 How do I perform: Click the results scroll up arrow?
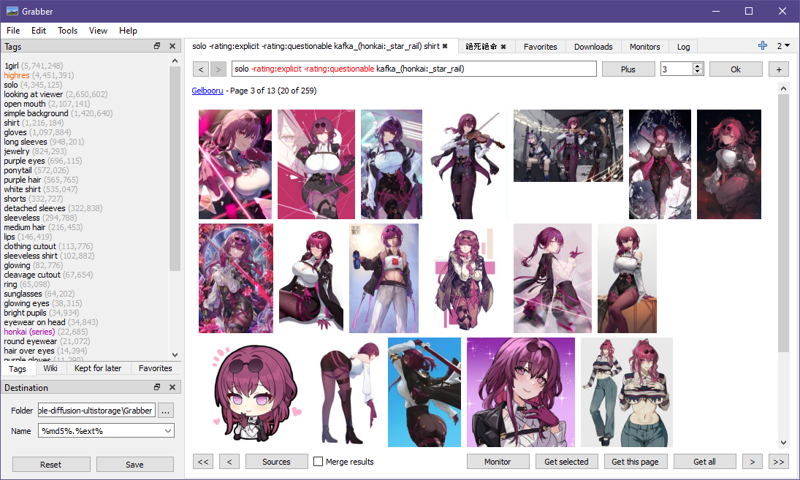coord(783,88)
